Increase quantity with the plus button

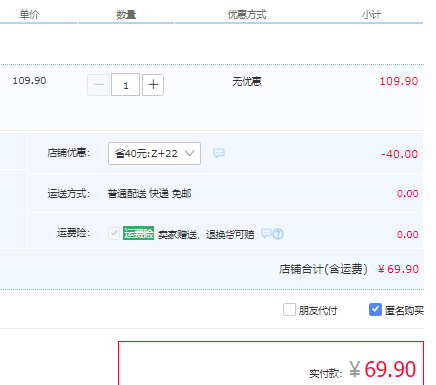[153, 85]
